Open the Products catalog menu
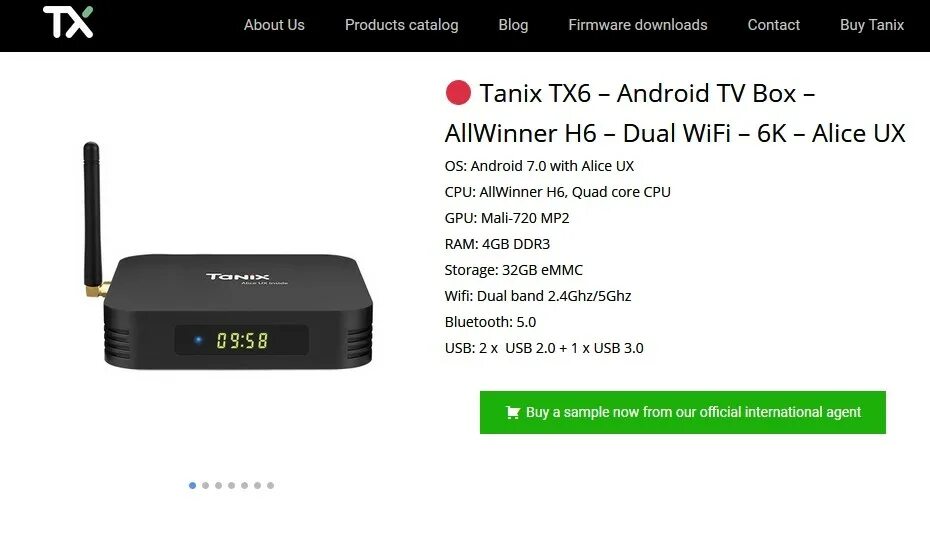The width and height of the screenshot is (930, 541). pyautogui.click(x=402, y=25)
